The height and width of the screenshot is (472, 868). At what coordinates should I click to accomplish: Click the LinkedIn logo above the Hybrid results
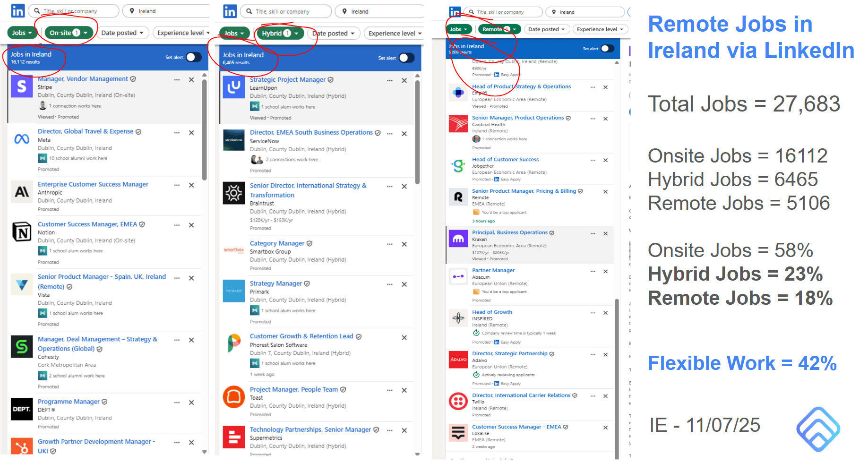230,11
